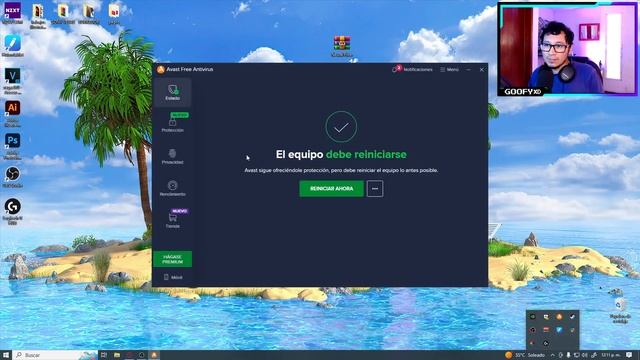The width and height of the screenshot is (640, 360).
Task: Open the taskbar clock
Action: click(611, 355)
